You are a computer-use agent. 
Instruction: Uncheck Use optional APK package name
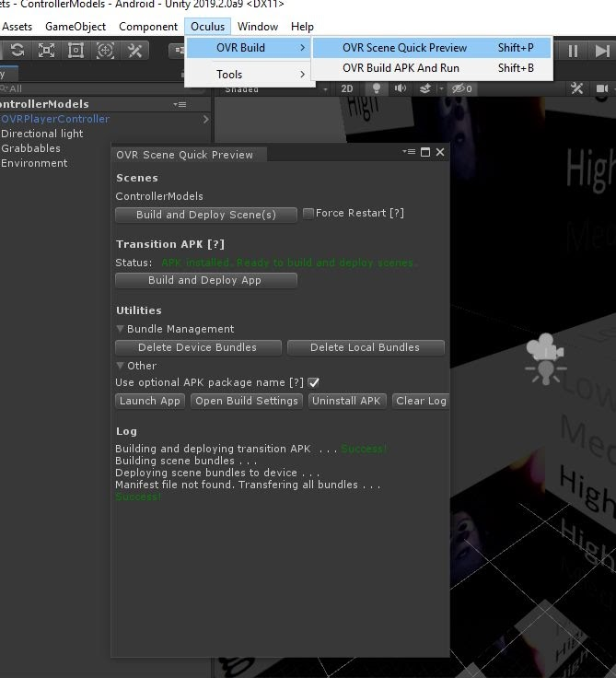[x=314, y=382]
